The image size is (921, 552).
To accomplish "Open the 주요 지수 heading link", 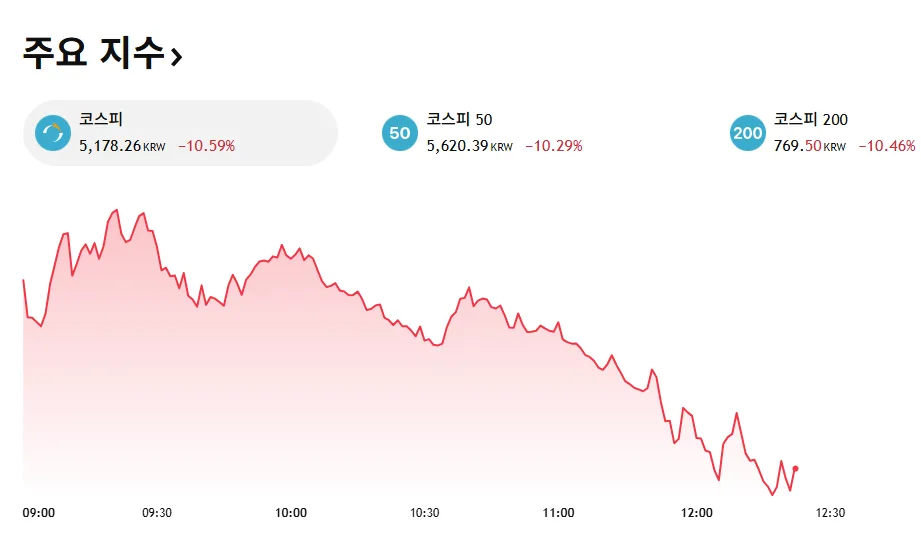I will point(92,54).
